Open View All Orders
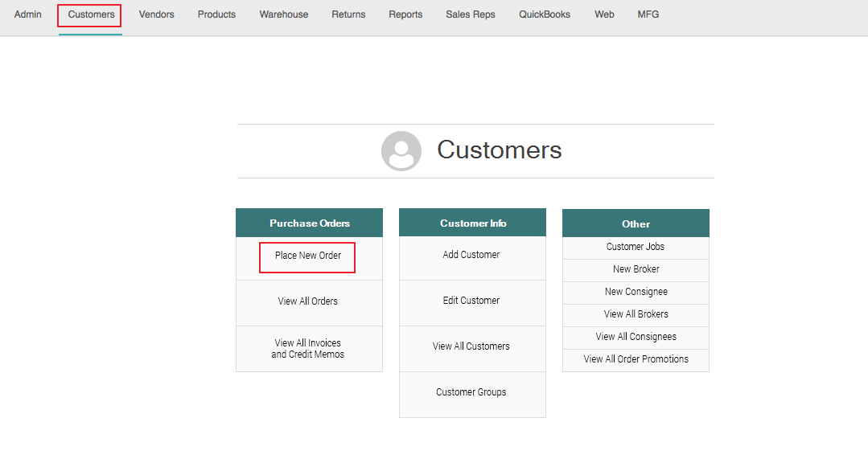The width and height of the screenshot is (868, 459). [x=308, y=301]
